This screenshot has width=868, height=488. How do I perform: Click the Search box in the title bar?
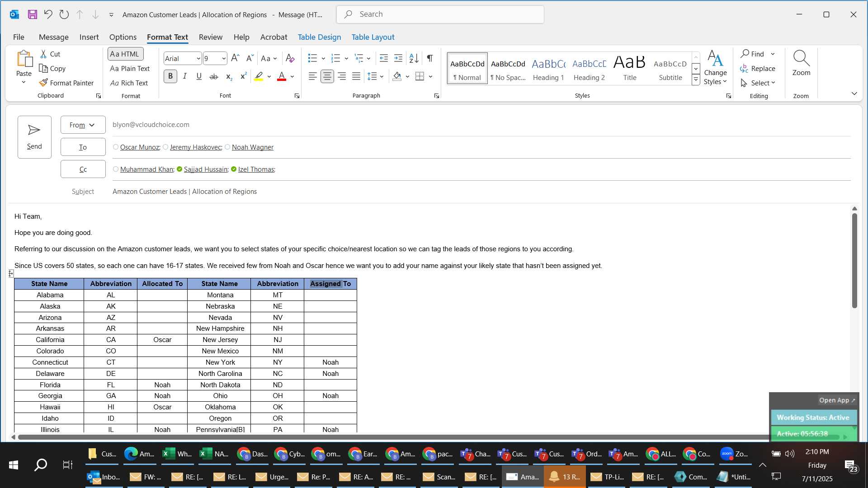(440, 14)
